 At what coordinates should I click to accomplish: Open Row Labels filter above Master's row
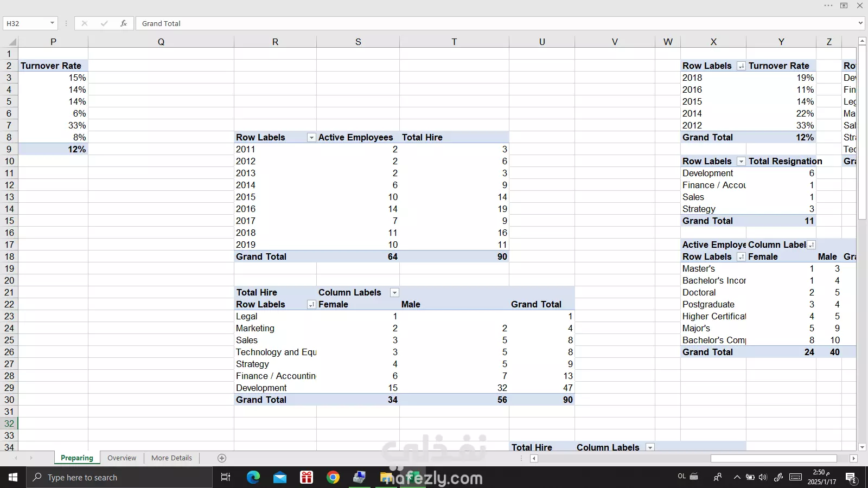(741, 257)
